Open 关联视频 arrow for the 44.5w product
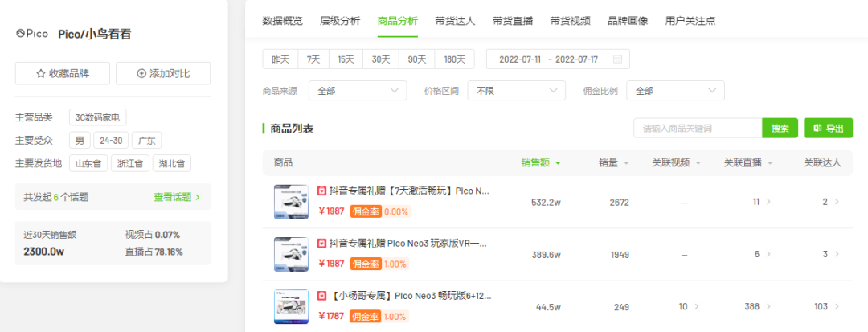The image size is (868, 332). [x=696, y=306]
